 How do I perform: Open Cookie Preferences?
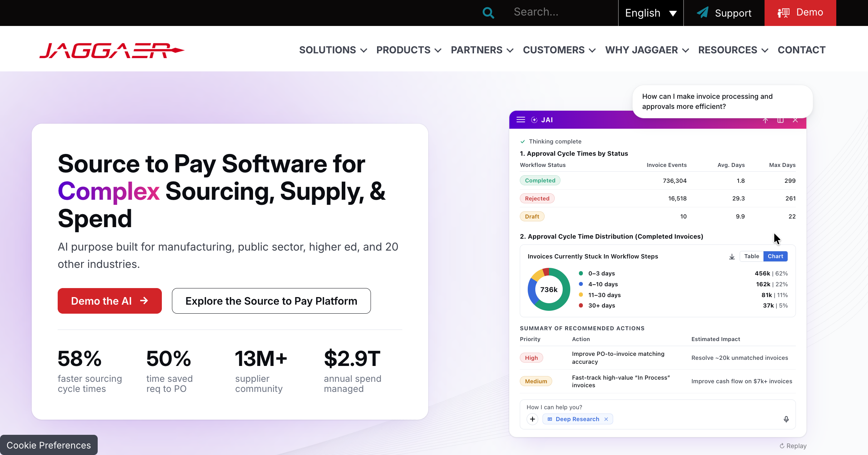[49, 445]
